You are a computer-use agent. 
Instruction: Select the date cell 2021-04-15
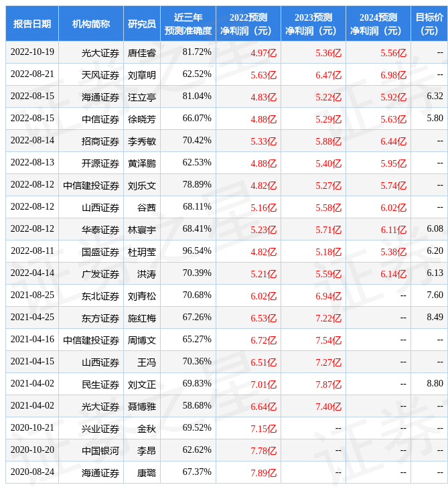[32, 362]
